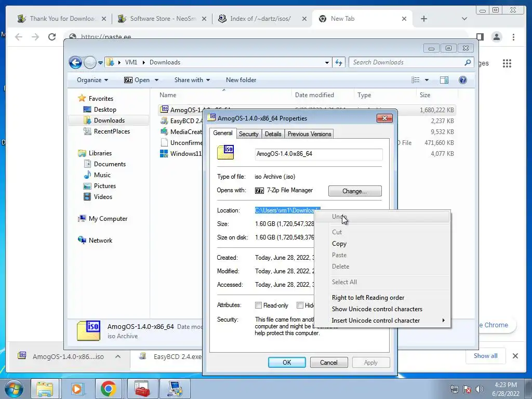Open the Share with menu
Screen dimensions: 532x399
coord(192,80)
